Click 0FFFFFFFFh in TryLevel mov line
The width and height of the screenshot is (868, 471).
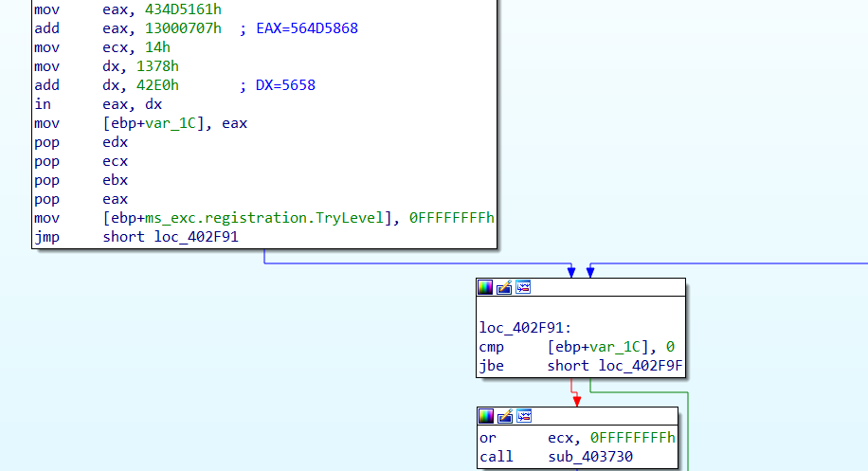click(452, 218)
